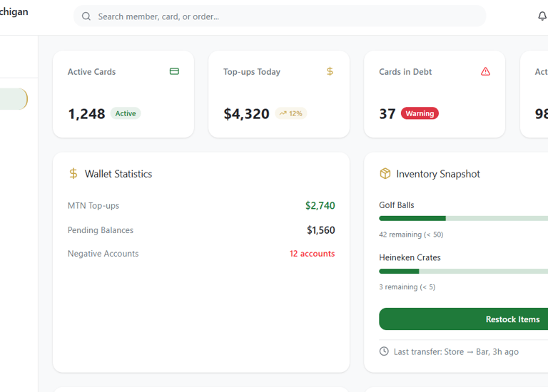The height and width of the screenshot is (392, 548).
Task: Open the Cards in Debt stat card
Action: coord(434,94)
